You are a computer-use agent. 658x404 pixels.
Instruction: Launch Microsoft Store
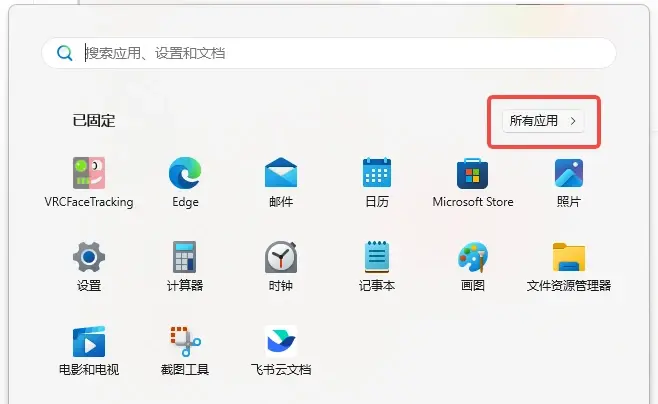473,174
